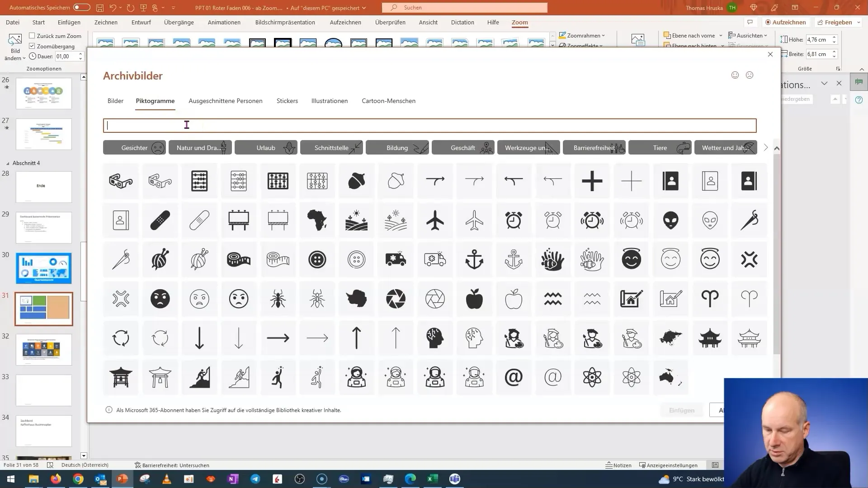Select the solid artificial intelligence head pictogram
This screenshot has height=488, width=868.
(435, 338)
